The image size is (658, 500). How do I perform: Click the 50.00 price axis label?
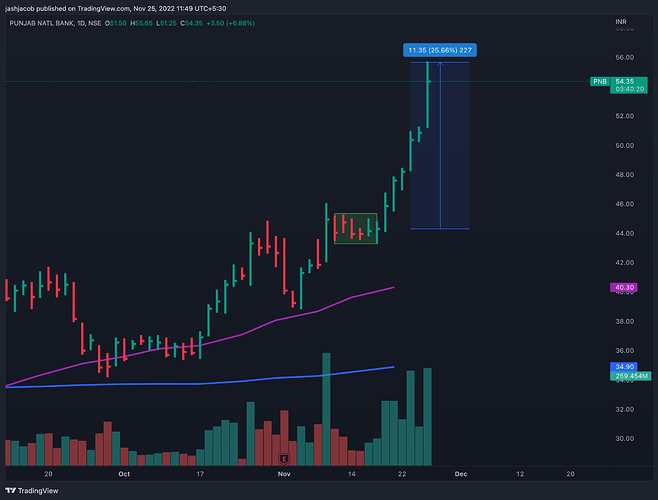tap(624, 146)
